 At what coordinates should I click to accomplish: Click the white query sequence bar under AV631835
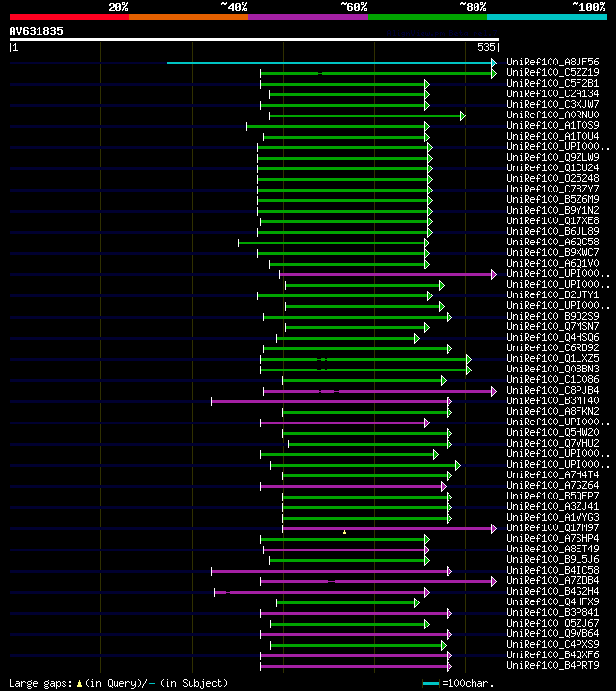(254, 39)
